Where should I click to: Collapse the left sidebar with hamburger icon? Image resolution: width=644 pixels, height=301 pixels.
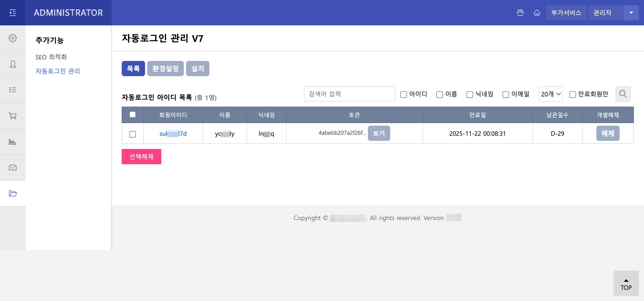coord(12,12)
